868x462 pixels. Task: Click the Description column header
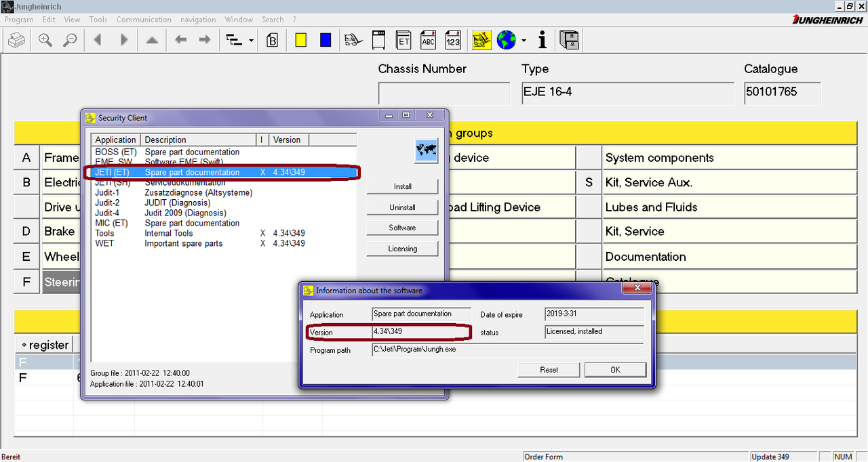click(199, 140)
